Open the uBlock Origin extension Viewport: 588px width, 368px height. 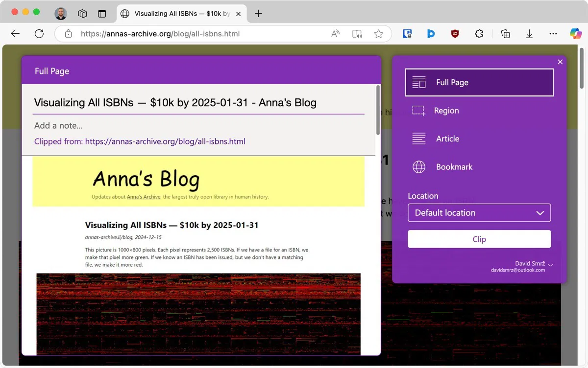(x=455, y=34)
